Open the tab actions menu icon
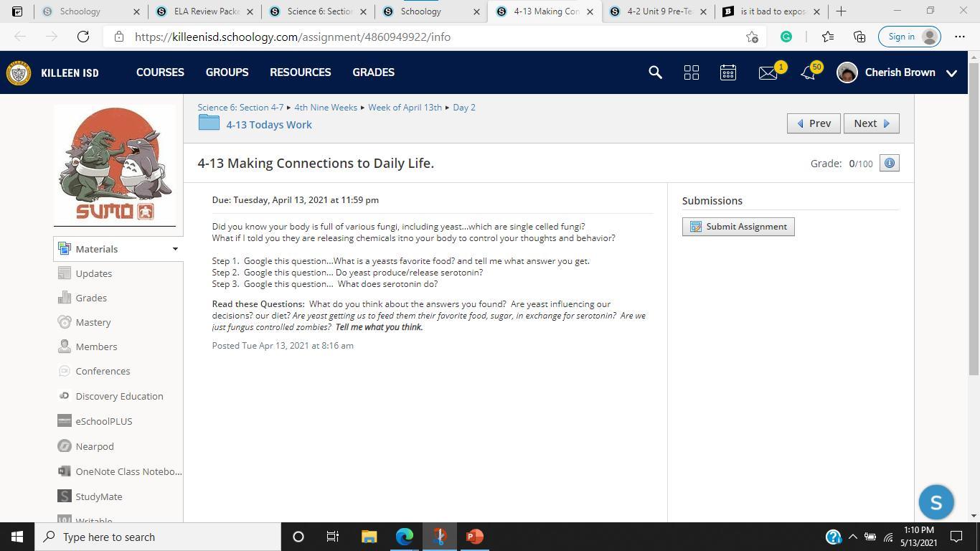The image size is (980, 551). (17, 11)
